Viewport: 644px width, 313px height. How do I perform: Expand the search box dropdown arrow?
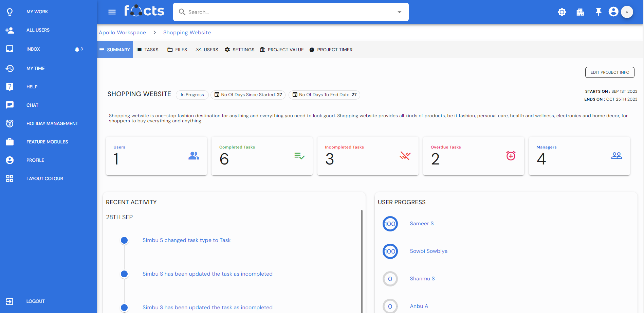pyautogui.click(x=399, y=12)
